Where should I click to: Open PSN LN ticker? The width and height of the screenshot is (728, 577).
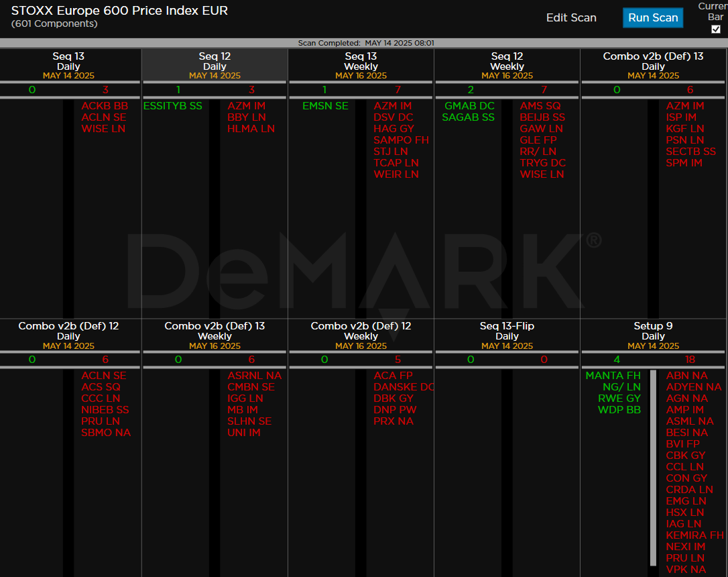coord(685,140)
